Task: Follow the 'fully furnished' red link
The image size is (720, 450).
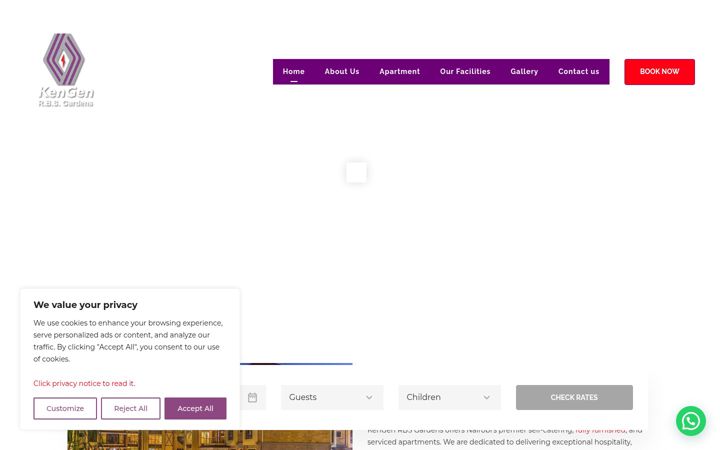Action: 600,431
